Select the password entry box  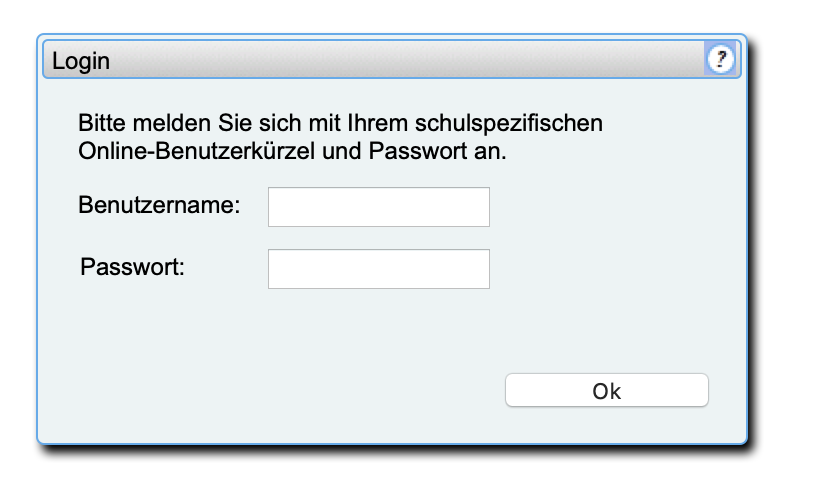coord(378,269)
